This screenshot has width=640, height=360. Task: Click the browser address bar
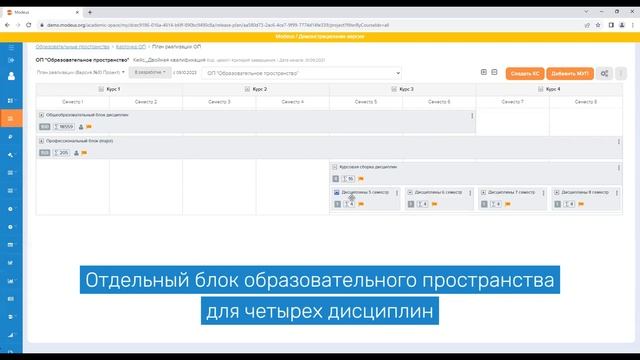coord(310,25)
